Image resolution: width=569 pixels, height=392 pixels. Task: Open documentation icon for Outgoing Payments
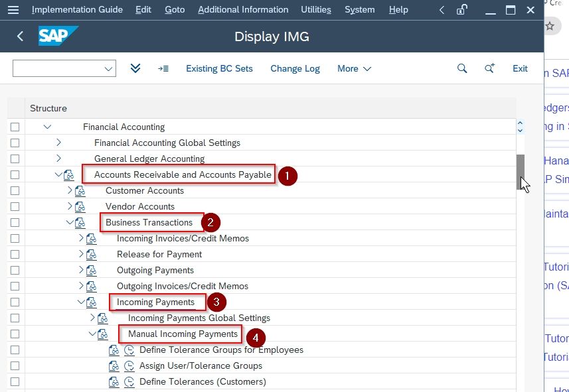click(92, 271)
